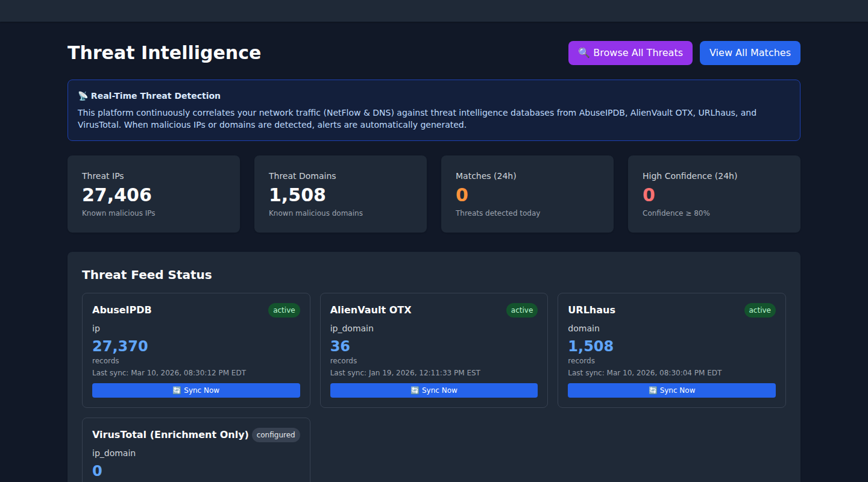The image size is (868, 482).
Task: Click the sync icon in URLhaus's Sync Now button
Action: [x=652, y=390]
